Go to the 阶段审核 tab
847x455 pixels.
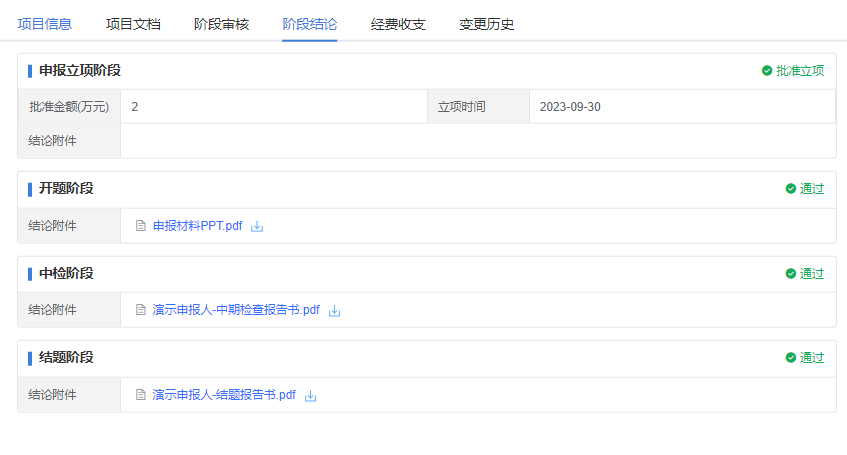221,24
